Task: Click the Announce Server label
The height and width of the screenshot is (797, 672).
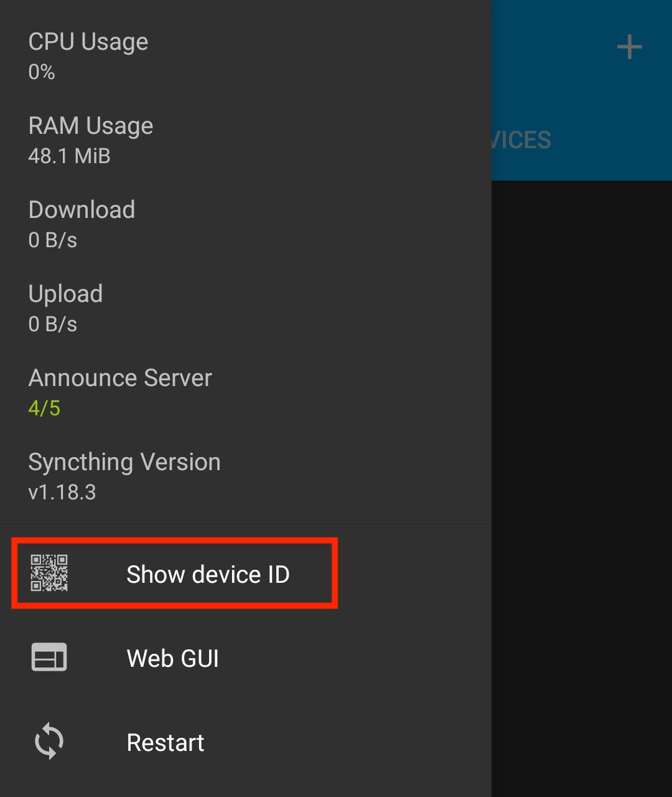Action: (x=120, y=378)
